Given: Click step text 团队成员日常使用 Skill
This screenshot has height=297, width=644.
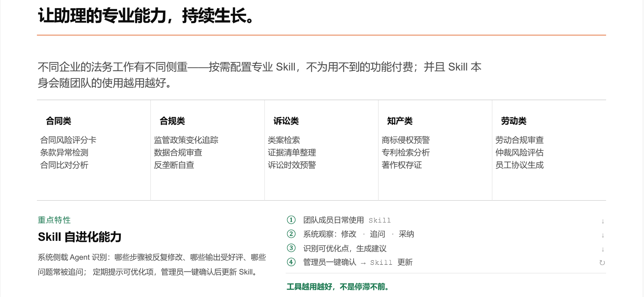Looking at the screenshot, I should click(347, 220).
